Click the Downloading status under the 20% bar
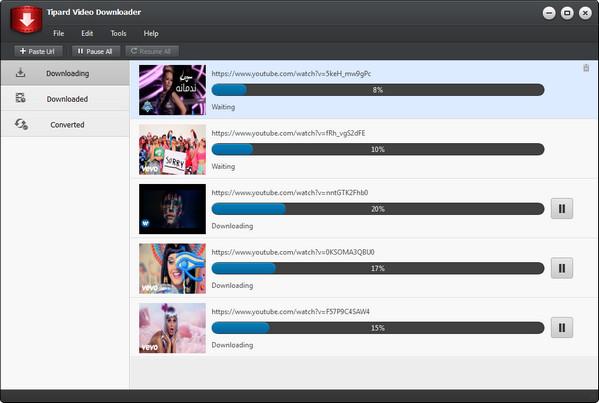The width and height of the screenshot is (599, 403). 232,226
